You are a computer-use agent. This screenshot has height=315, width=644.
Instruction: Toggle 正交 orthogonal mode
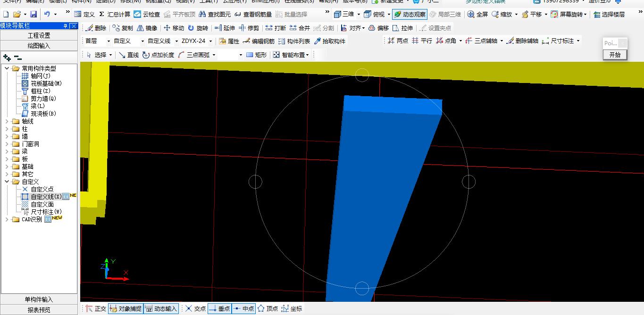pyautogui.click(x=96, y=309)
